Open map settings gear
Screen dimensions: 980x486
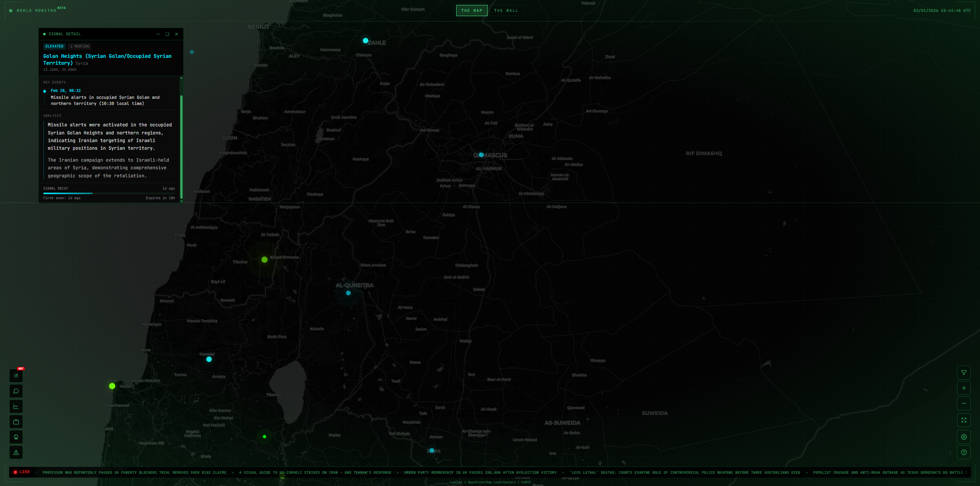[x=964, y=437]
